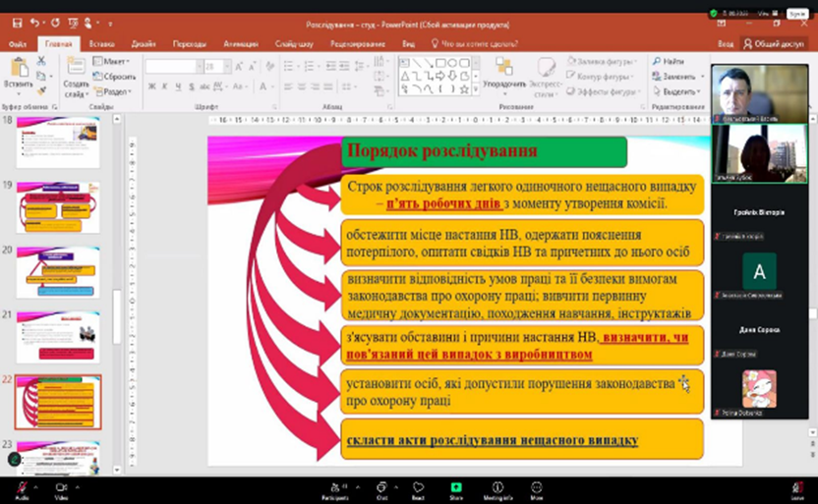Screen dimensions: 818x504
Task: Select slide 19 thumbnail
Action: (58, 207)
